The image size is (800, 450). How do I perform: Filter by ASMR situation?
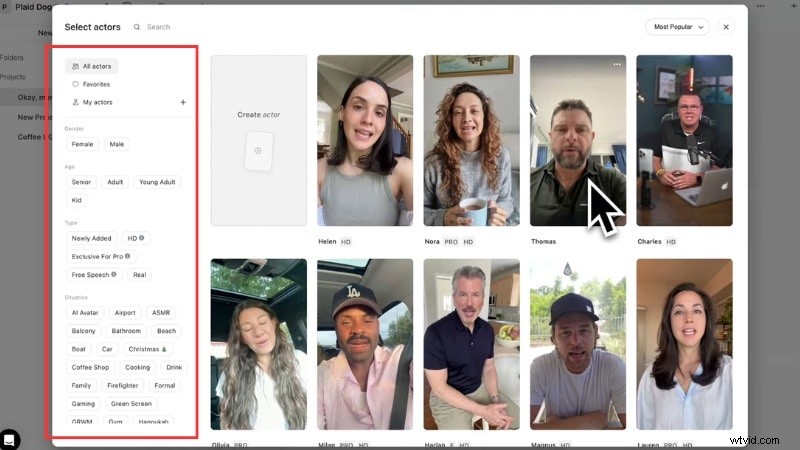pos(161,313)
